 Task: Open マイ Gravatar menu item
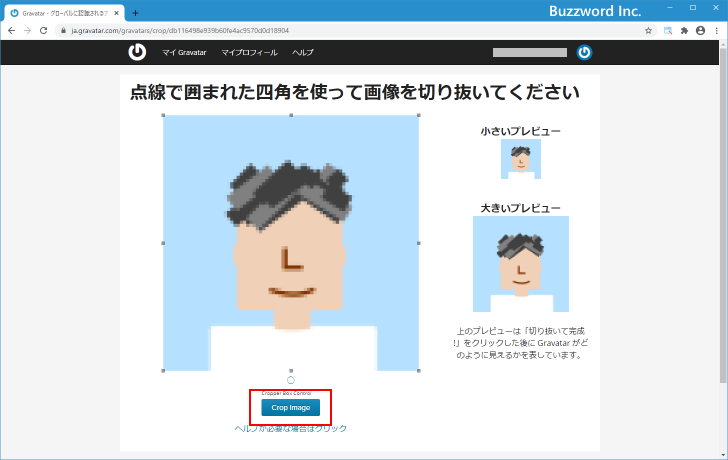pyautogui.click(x=184, y=52)
